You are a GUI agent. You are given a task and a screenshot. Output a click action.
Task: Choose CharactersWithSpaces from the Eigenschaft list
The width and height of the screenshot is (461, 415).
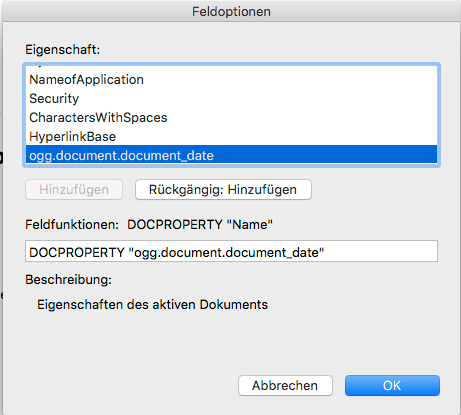[231, 118]
